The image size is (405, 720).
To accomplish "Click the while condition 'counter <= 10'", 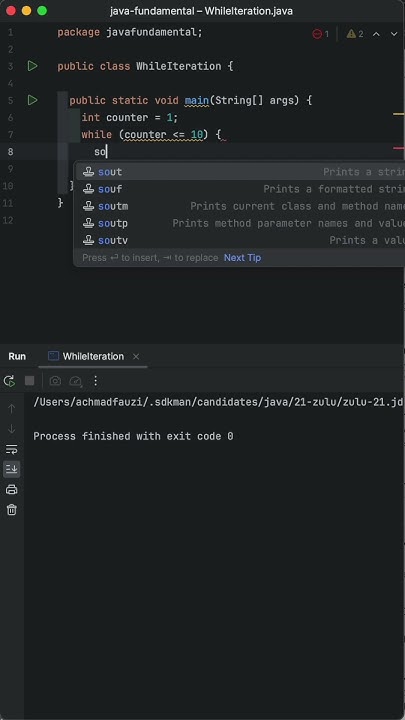I will 164,135.
